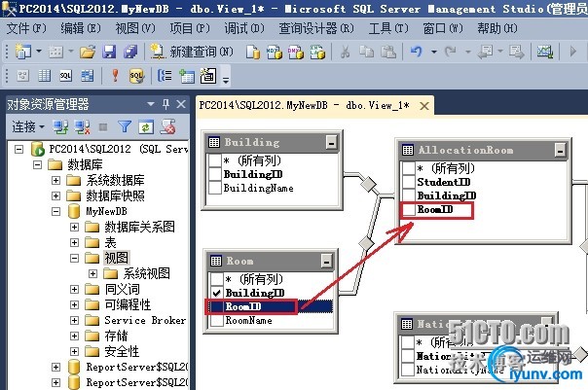Open the 帮助(H) menu
Image resolution: width=588 pixels, height=390 pixels.
pos(497,28)
